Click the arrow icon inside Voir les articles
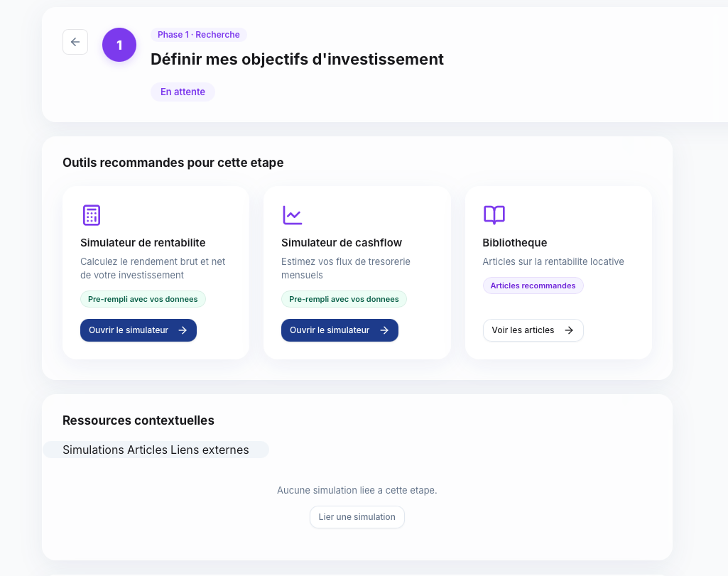 point(567,330)
